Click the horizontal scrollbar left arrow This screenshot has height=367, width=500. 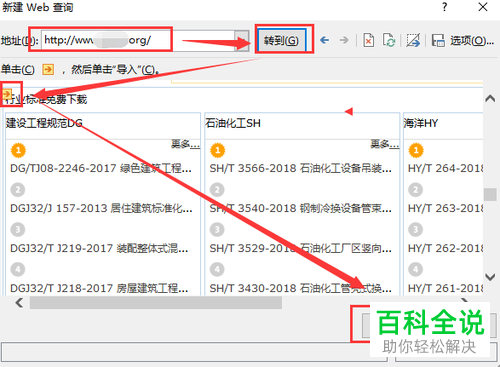(x=19, y=303)
